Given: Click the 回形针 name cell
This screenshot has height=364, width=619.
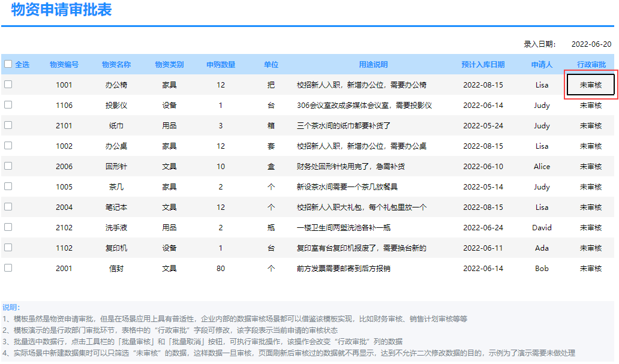Looking at the screenshot, I should [116, 167].
